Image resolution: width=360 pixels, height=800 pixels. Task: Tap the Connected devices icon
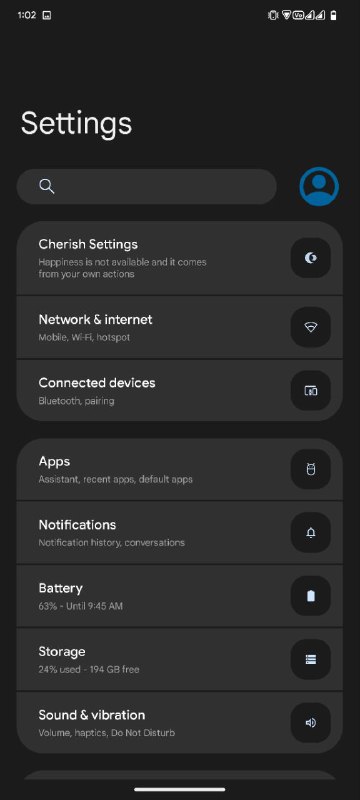point(311,391)
